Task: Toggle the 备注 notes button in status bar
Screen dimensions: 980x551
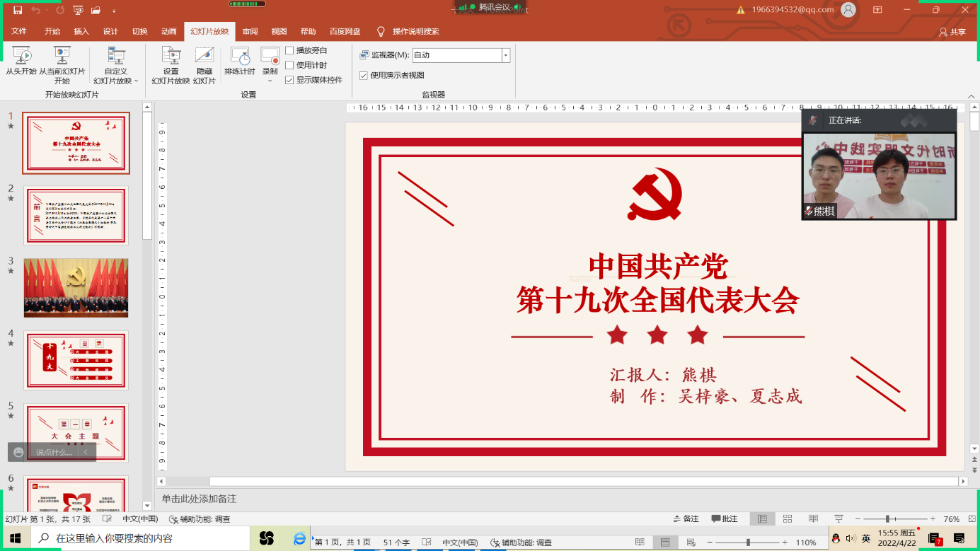Action: (686, 519)
